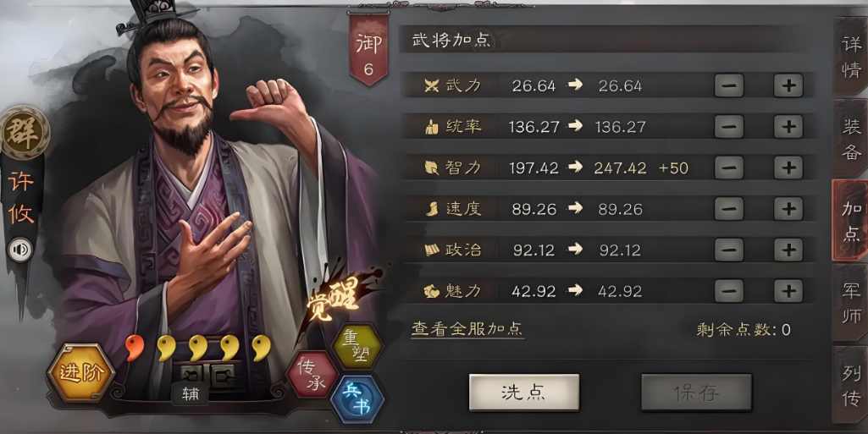
Task: Switch to the 详情 tab
Action: [x=851, y=57]
